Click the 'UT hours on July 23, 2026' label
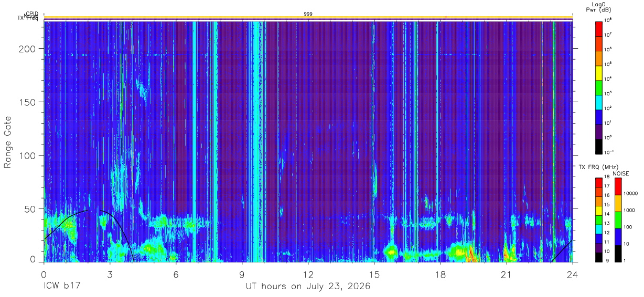644x297 pixels. point(308,287)
